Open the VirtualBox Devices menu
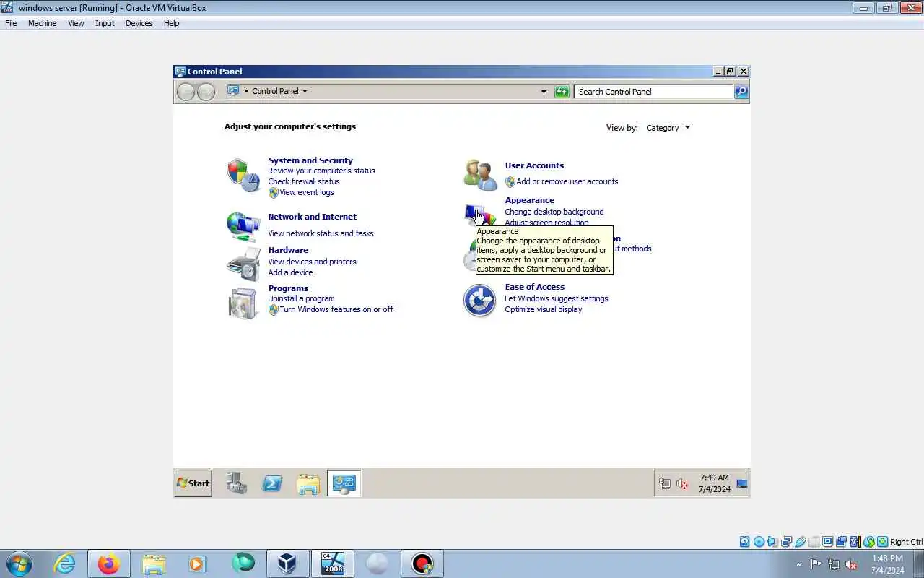Screen dimensions: 924x578 coord(139,23)
